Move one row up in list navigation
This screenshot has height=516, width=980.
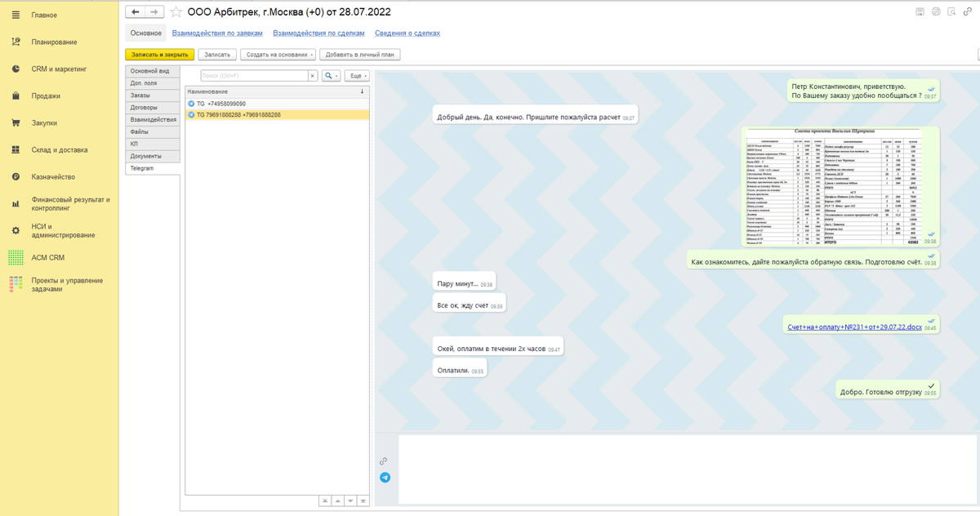(x=337, y=500)
